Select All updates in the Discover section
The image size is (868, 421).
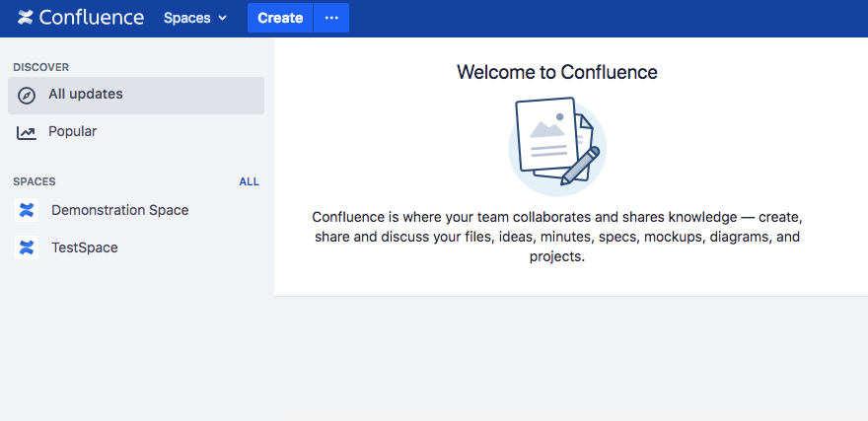tap(136, 96)
